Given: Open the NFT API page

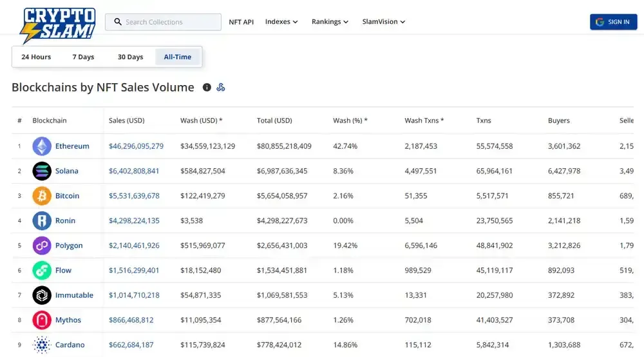Looking at the screenshot, I should (x=241, y=22).
